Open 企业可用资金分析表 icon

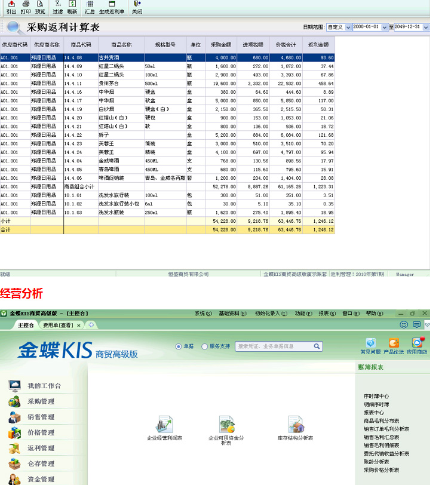tap(226, 425)
